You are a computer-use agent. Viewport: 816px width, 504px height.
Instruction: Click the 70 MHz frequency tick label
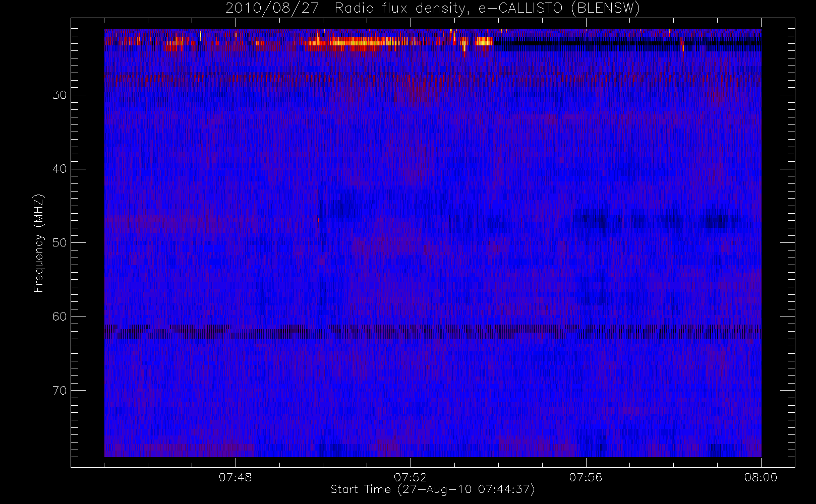click(60, 391)
